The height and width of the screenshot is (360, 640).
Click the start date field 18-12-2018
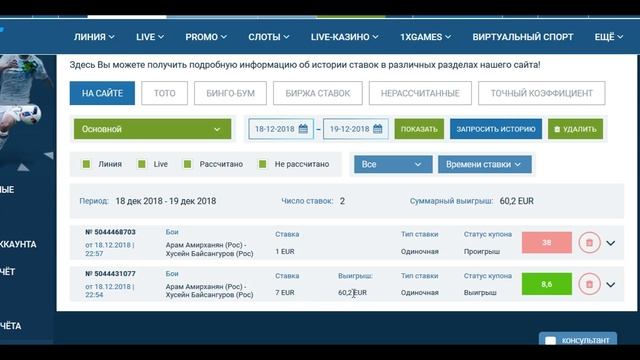281,129
